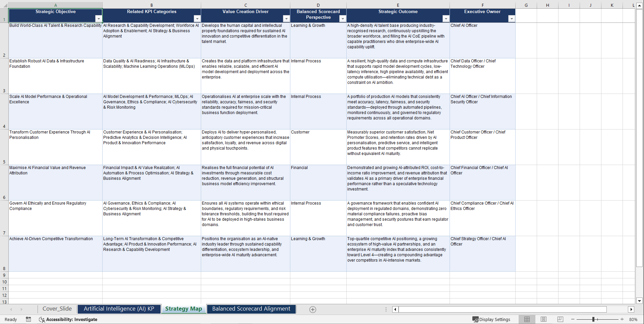Click the vertical scrollbar thumb
Screen dimensions: 644x324
639,138
